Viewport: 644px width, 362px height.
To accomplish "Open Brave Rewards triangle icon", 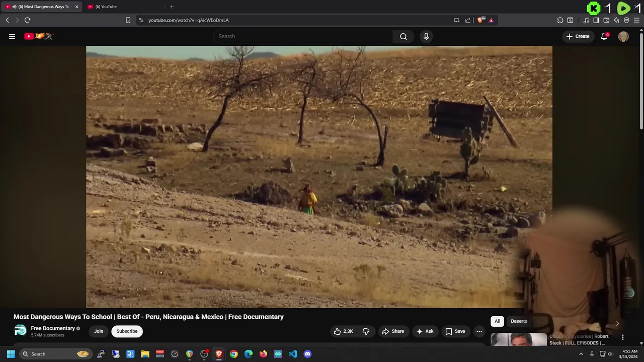I will pos(491,20).
